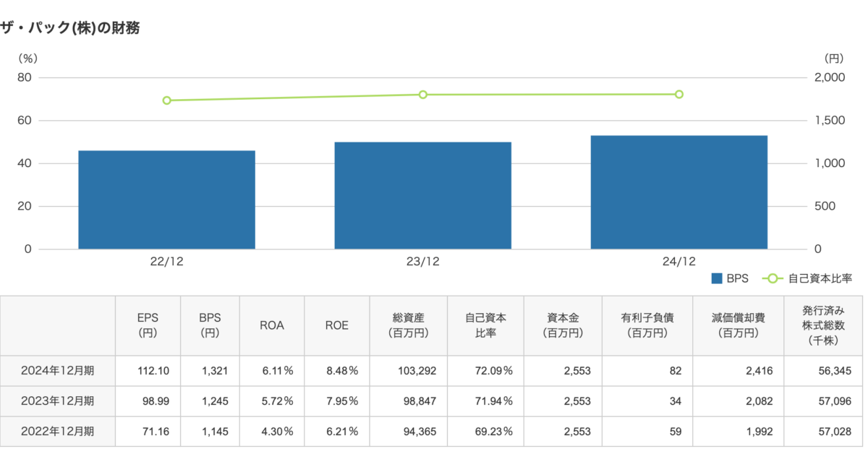868x454 pixels.
Task: Select the 2024年12月期 row label
Action: (58, 371)
